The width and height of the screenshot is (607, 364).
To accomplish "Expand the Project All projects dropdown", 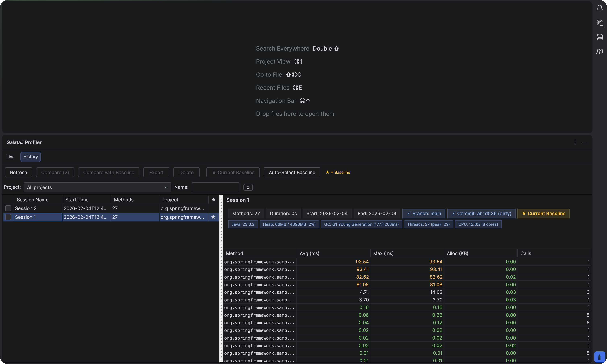I will coord(97,187).
